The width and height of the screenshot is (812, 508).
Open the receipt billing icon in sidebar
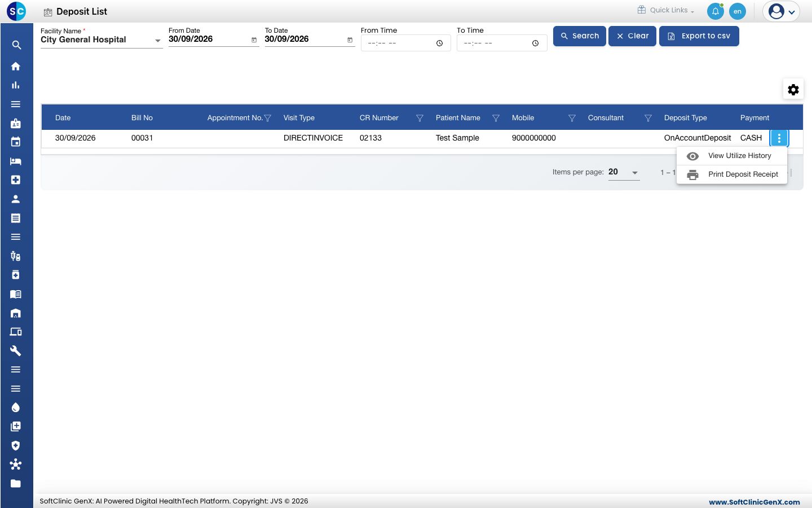[16, 218]
